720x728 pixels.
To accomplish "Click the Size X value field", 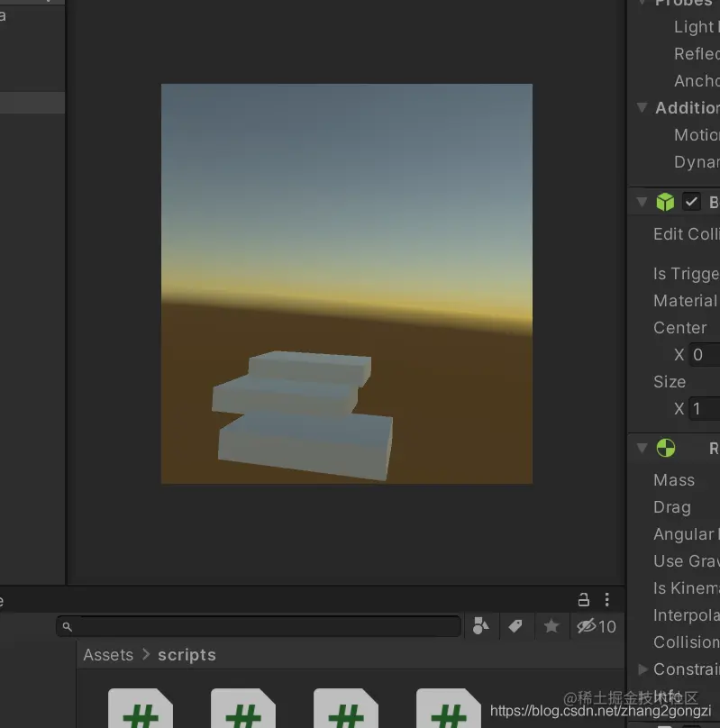I will pos(704,408).
